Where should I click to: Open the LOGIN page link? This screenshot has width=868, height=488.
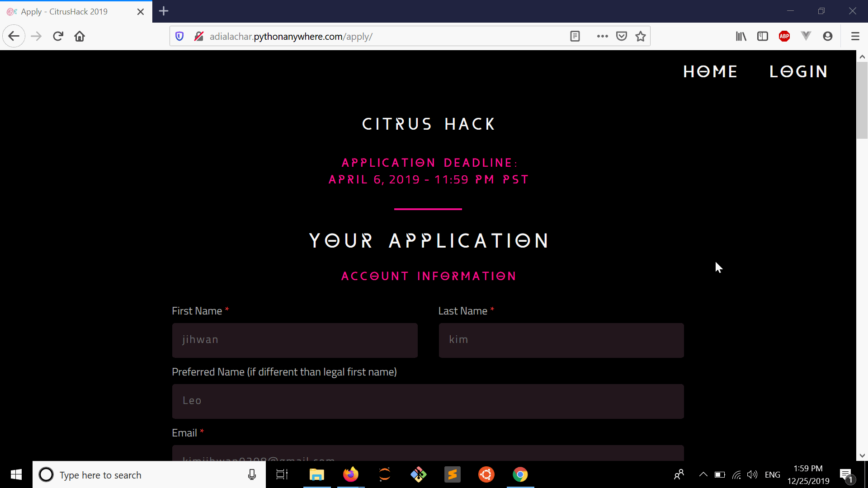pos(798,71)
